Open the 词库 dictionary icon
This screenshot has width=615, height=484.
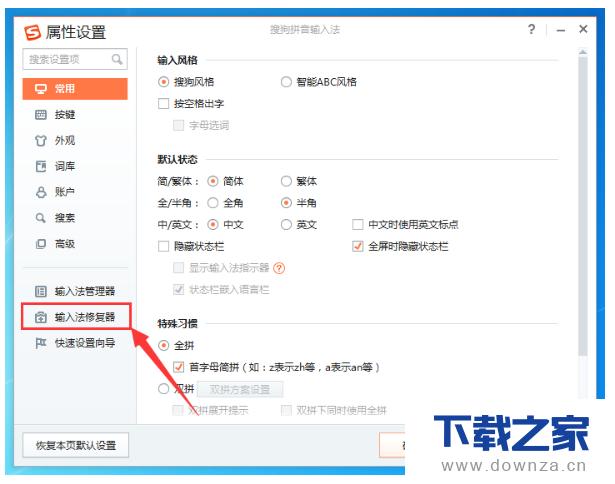(41, 166)
